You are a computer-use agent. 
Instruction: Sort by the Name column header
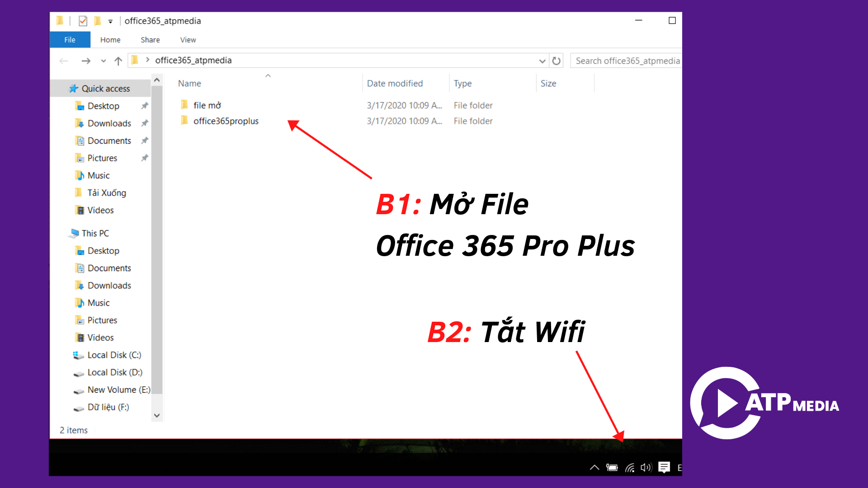[x=189, y=83]
